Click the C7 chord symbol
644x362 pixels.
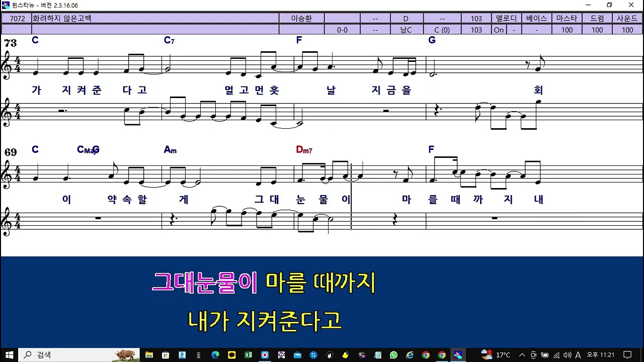(x=169, y=40)
